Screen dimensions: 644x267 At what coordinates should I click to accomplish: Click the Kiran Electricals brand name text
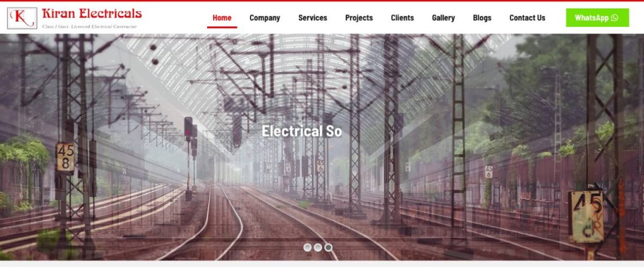92,13
